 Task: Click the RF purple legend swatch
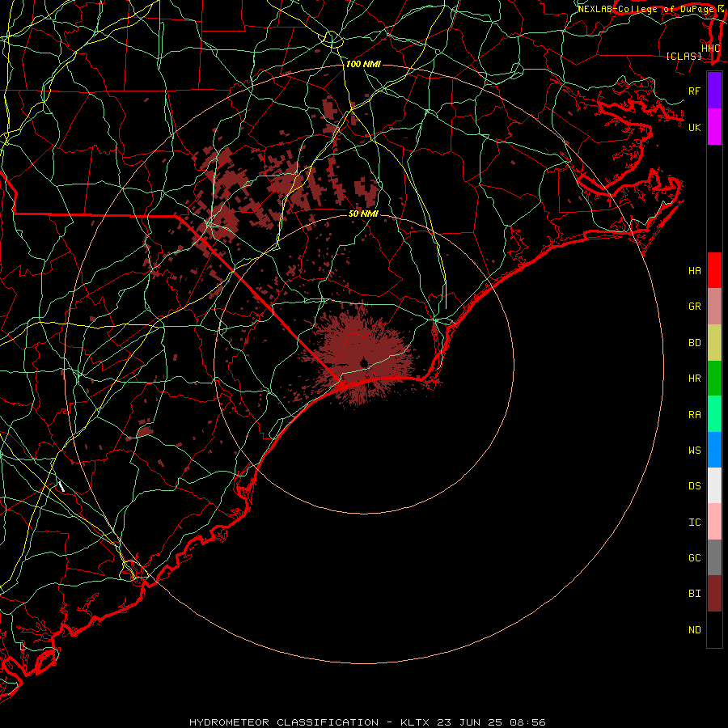pos(714,91)
